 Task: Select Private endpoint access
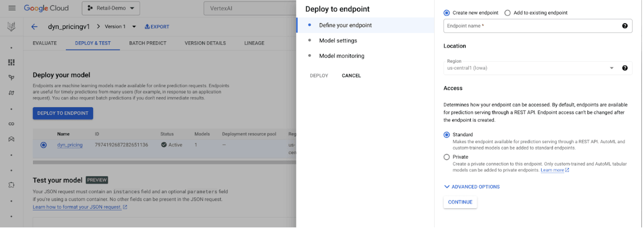tap(446, 157)
